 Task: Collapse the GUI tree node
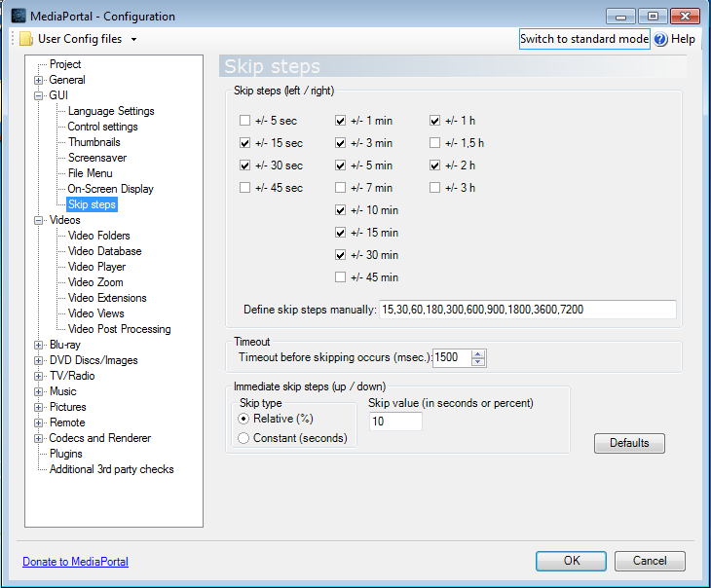point(39,95)
